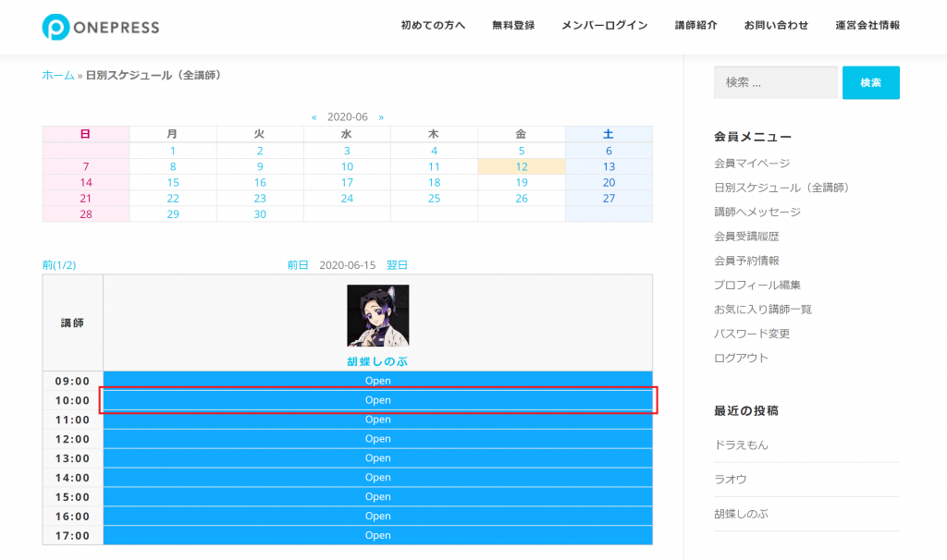Book the 17:00 Open slot

378,535
